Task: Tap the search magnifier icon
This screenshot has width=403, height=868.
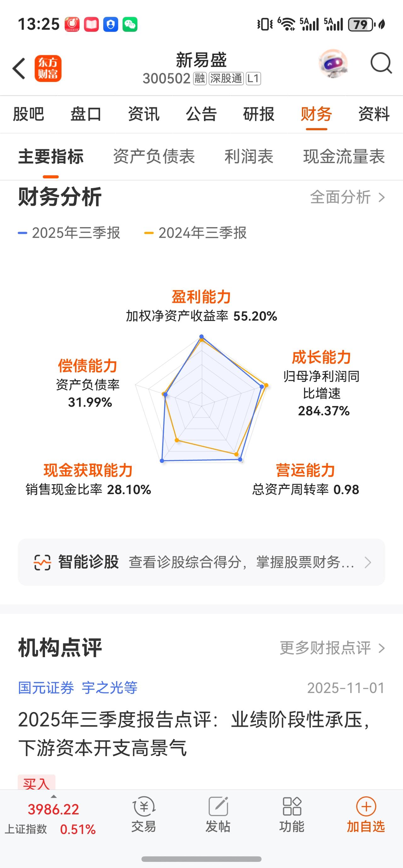Action: (381, 63)
